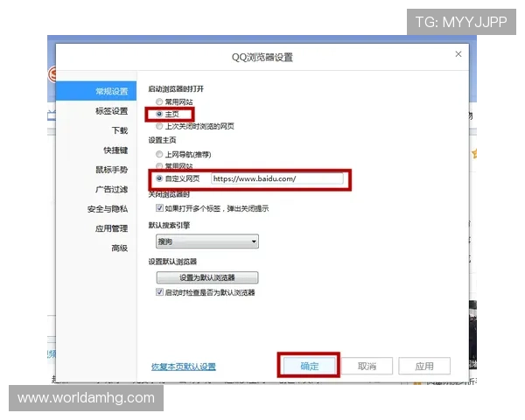Click the 应用 button
The image size is (525, 420).
pyautogui.click(x=424, y=366)
